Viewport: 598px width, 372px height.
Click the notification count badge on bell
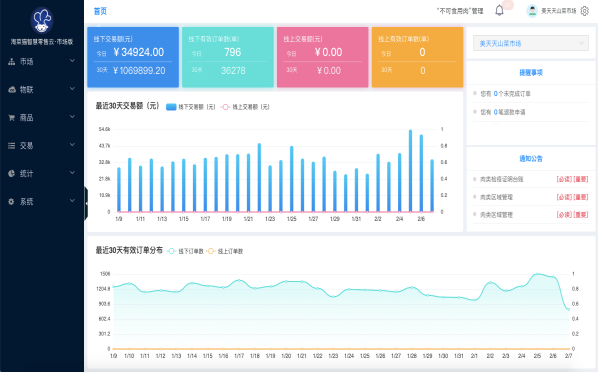[x=508, y=5]
